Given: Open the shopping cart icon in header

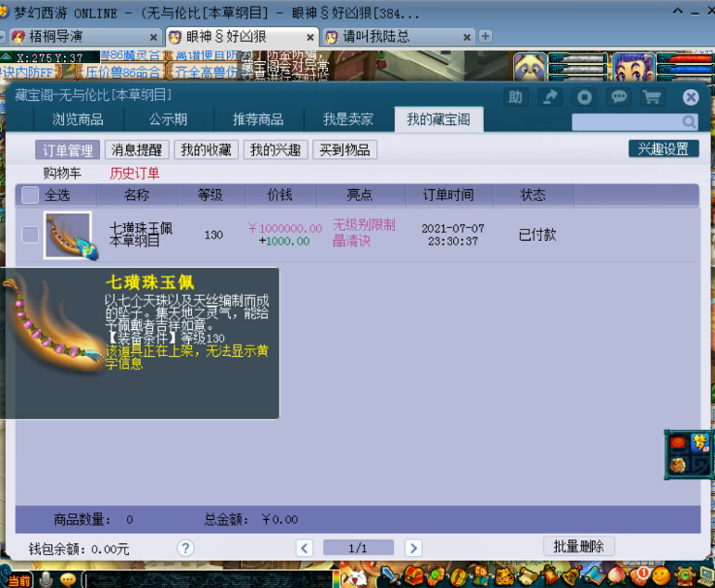Looking at the screenshot, I should (x=652, y=97).
